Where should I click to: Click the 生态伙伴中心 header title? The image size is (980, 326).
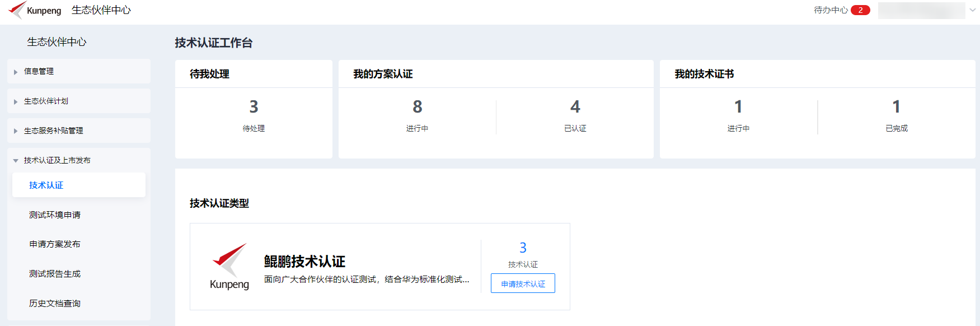(x=101, y=10)
